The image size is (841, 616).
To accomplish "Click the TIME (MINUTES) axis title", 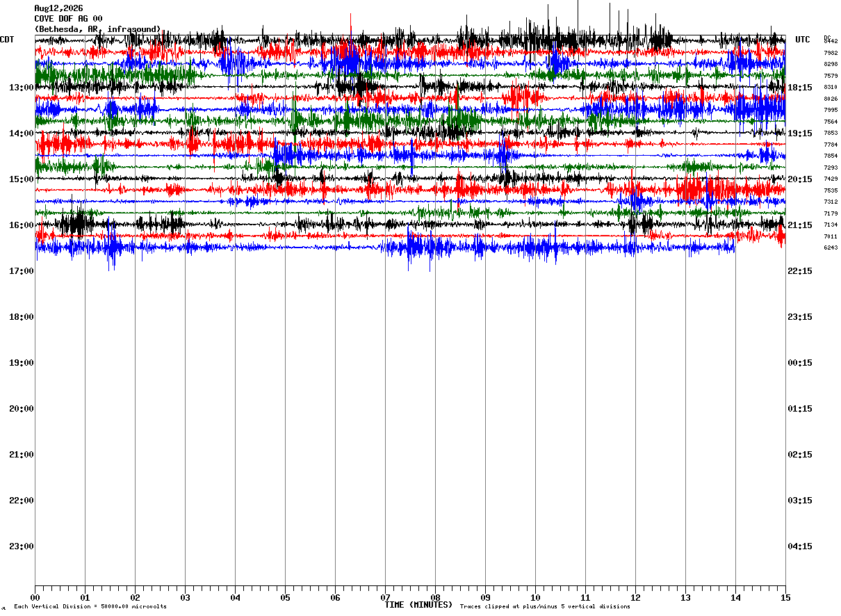I will [418, 605].
